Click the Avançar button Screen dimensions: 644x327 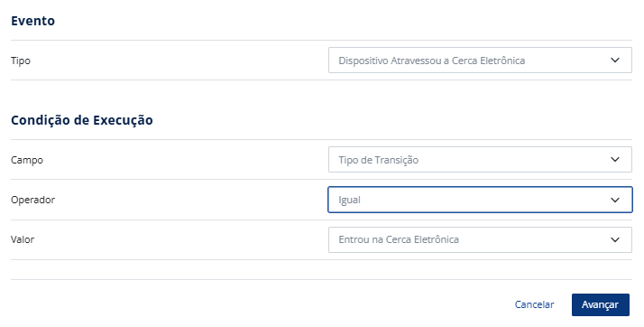[600, 304]
